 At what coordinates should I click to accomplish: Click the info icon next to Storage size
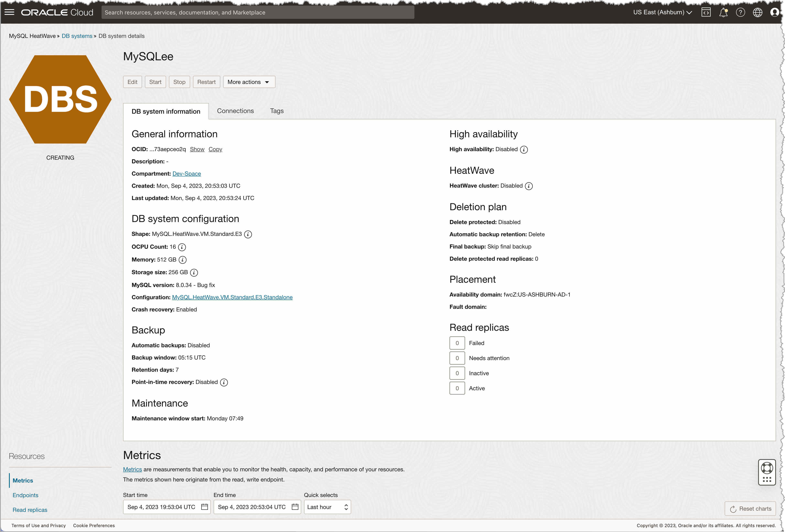(x=194, y=273)
